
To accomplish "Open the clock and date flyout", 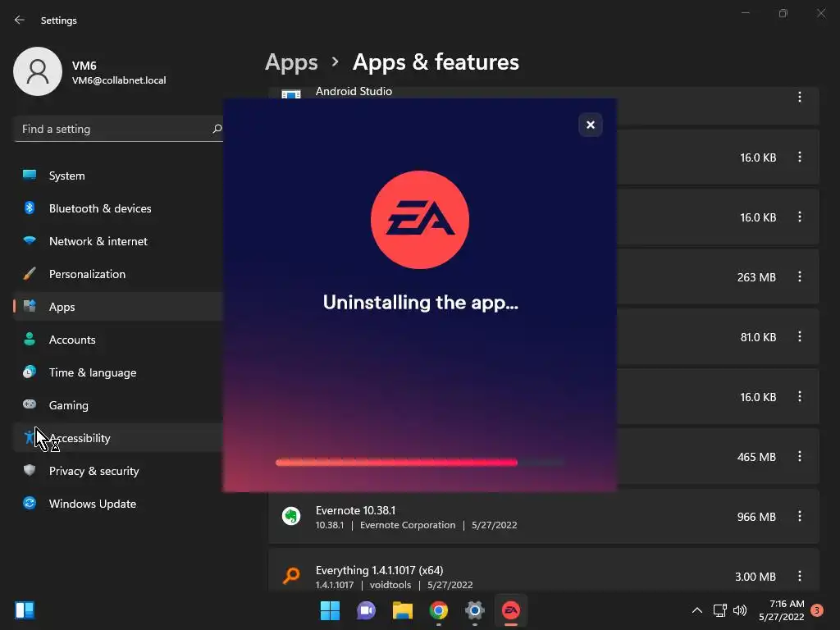I will click(x=781, y=610).
